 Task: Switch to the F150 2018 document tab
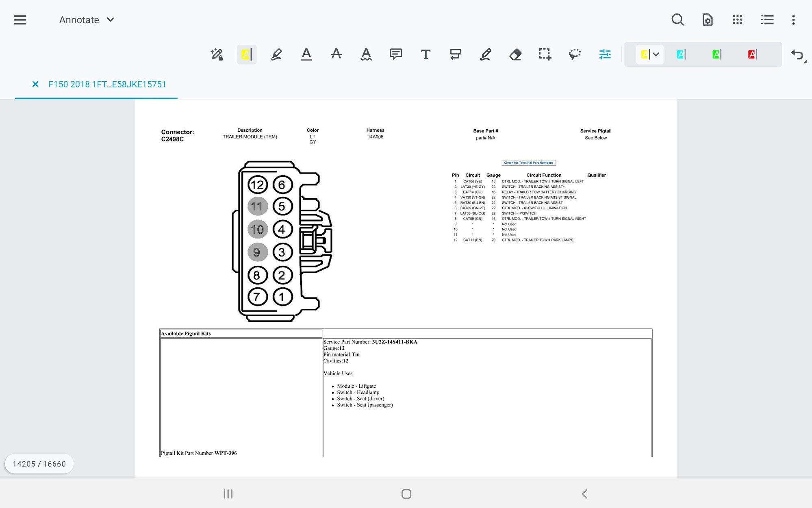click(x=107, y=85)
